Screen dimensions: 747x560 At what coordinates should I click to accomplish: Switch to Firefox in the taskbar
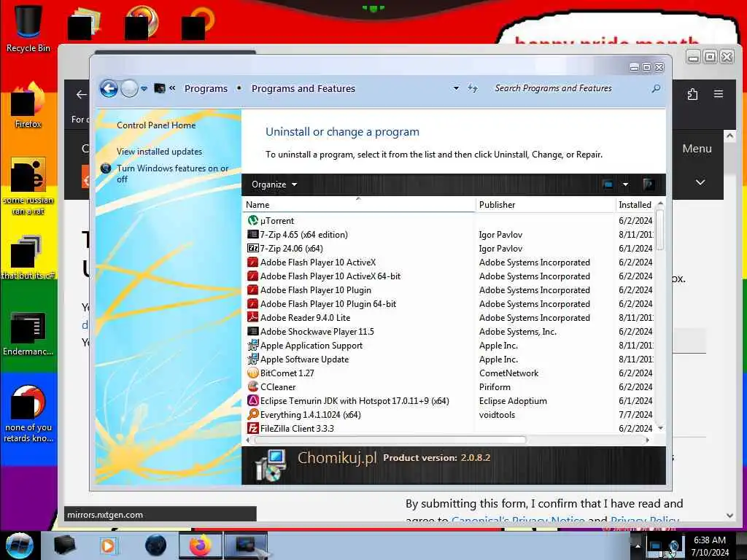tap(201, 545)
